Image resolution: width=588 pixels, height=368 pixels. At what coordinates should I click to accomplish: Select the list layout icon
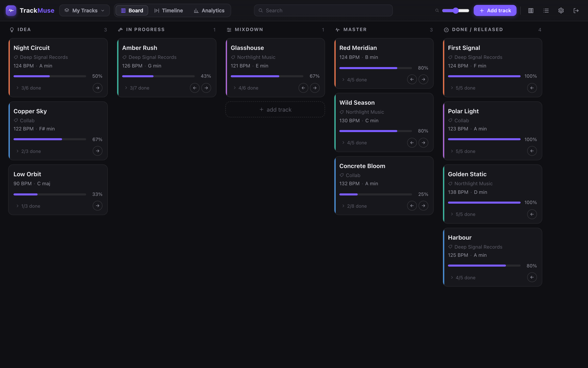pyautogui.click(x=546, y=10)
